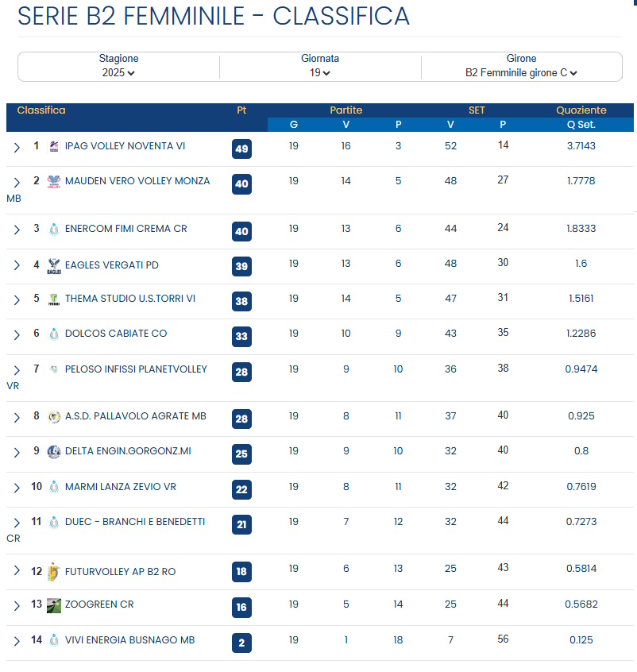Click the Eagles Vergati PD team logo
Image resolution: width=637 pixels, height=672 pixels.
click(x=54, y=265)
